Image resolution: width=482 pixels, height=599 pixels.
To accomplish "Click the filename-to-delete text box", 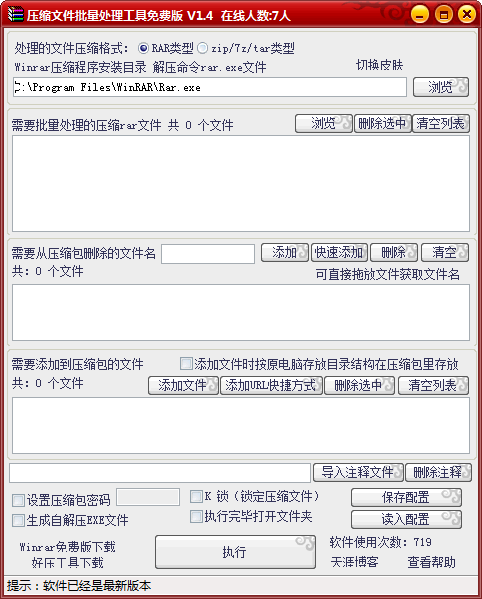I will [x=208, y=254].
